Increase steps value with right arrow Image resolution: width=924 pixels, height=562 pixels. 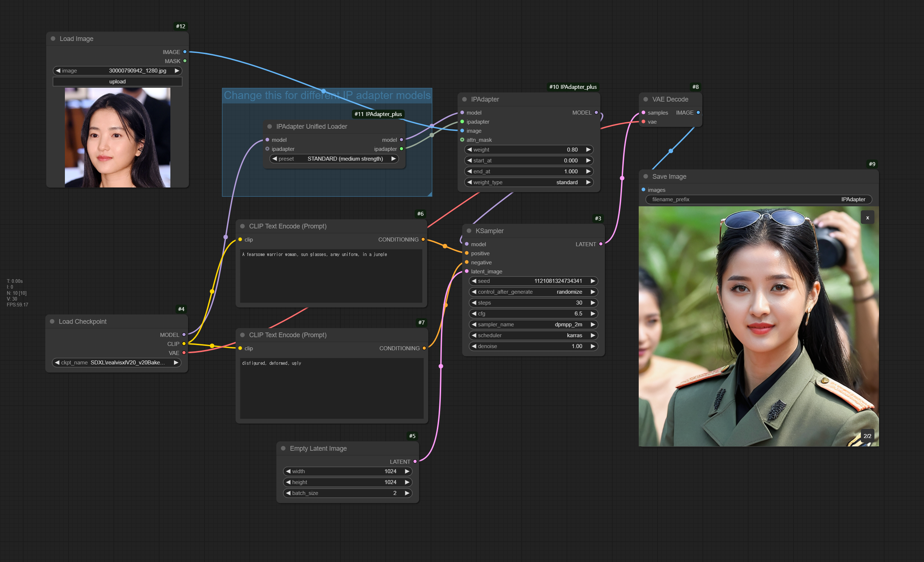coord(593,303)
